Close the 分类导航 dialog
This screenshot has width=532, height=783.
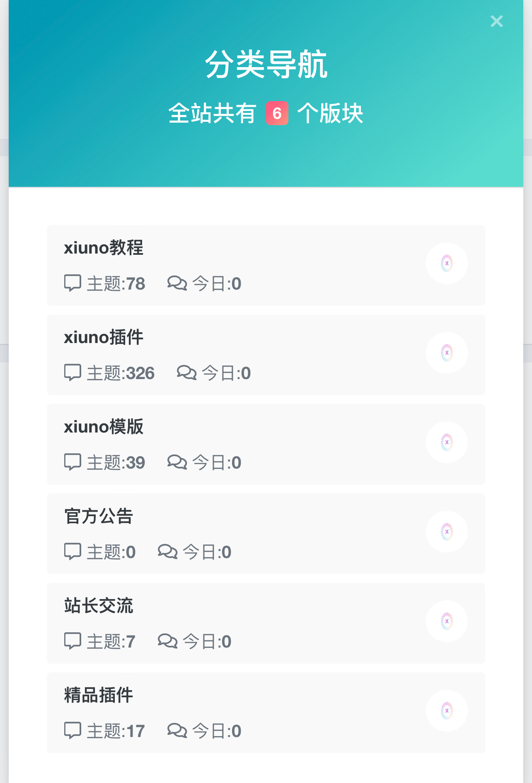pos(496,21)
